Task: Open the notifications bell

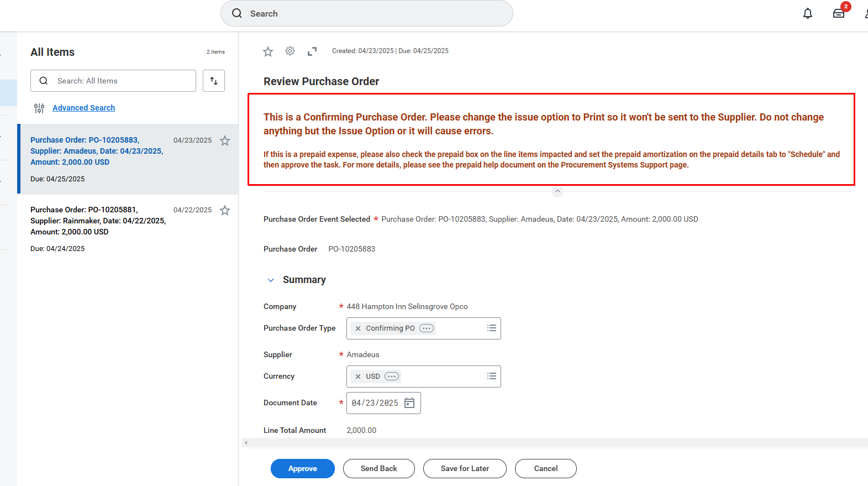Action: point(807,13)
